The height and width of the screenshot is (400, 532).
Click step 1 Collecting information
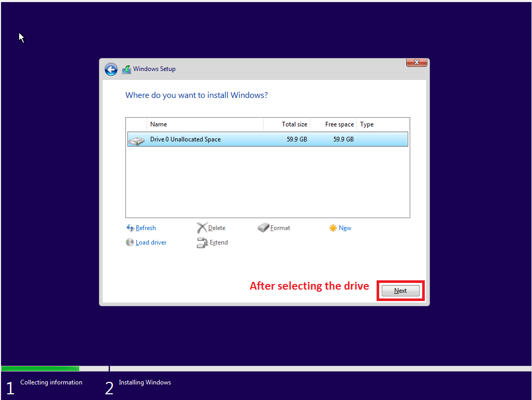(51, 382)
